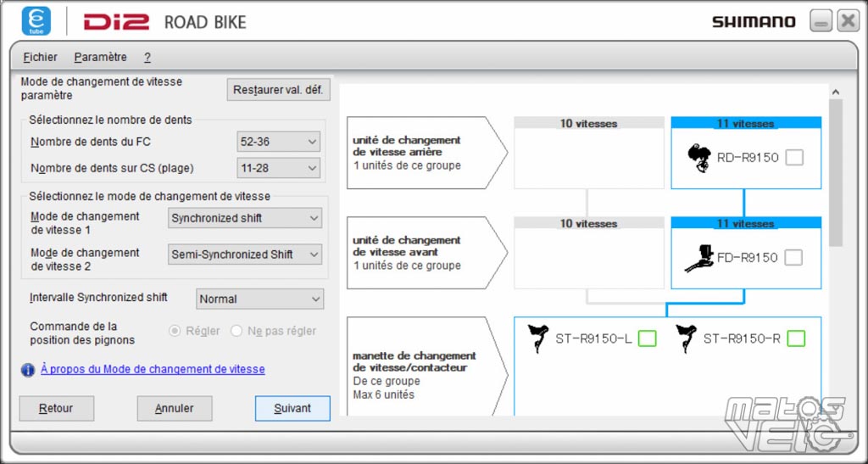Image resolution: width=868 pixels, height=464 pixels.
Task: Click the FD-R9150 front derailleur icon
Action: [x=699, y=258]
